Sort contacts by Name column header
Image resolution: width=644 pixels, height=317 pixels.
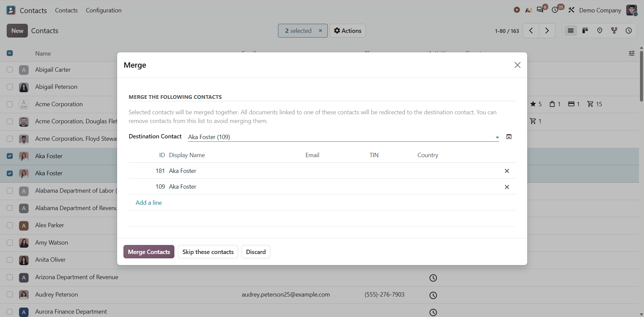pyautogui.click(x=43, y=54)
